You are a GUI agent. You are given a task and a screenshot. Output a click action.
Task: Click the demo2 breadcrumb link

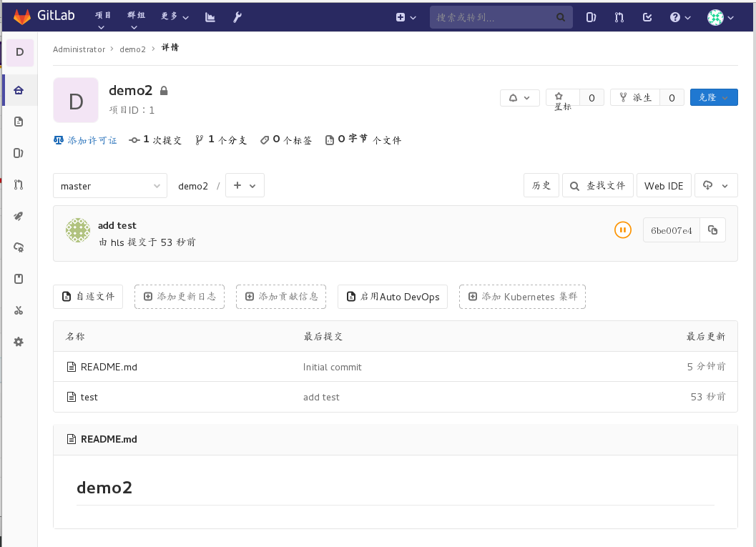pos(132,49)
